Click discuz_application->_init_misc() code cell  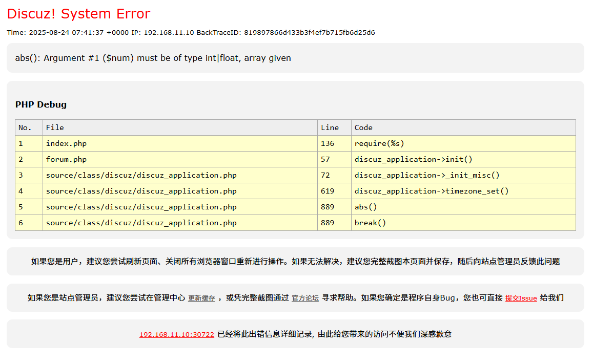pos(464,175)
